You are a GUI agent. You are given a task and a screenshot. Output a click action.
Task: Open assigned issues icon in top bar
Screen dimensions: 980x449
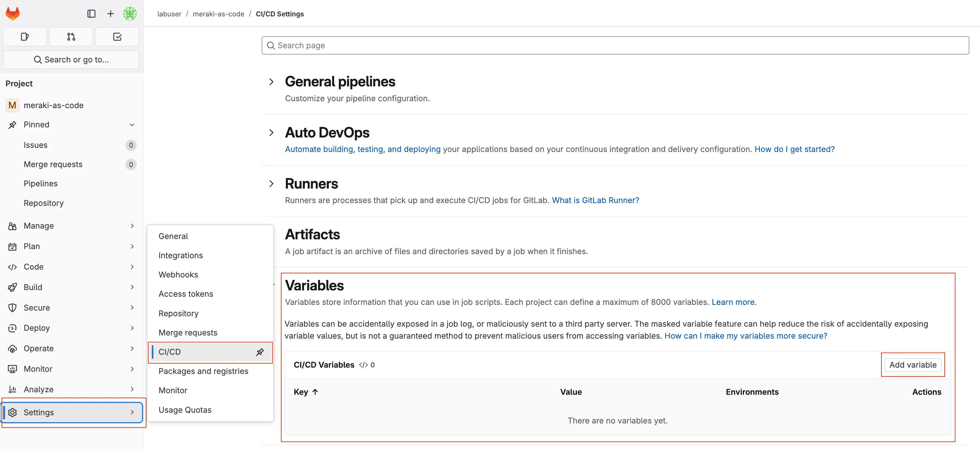point(25,37)
